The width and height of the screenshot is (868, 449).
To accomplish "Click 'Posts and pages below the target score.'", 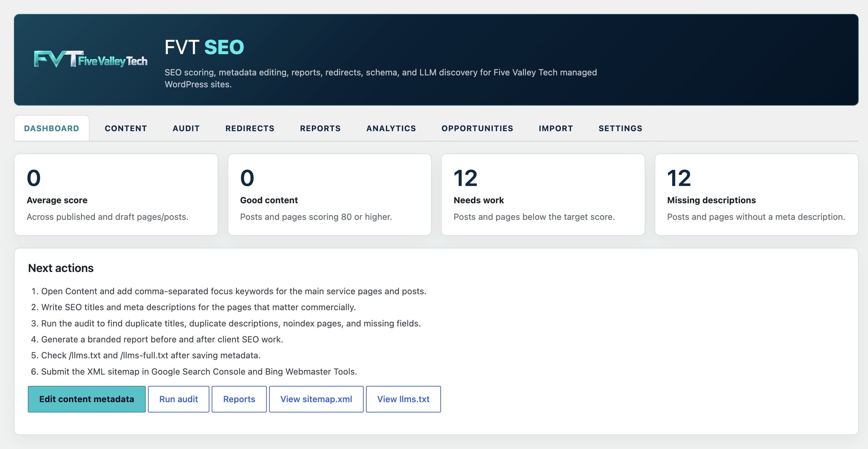I will pos(534,217).
